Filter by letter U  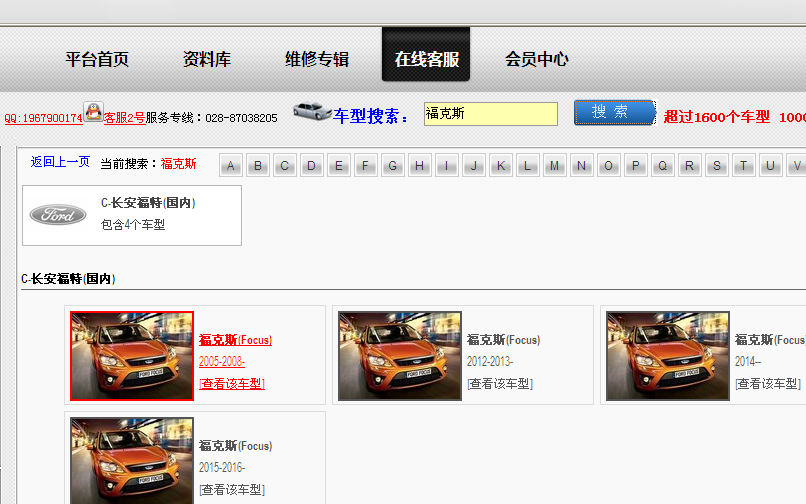771,166
